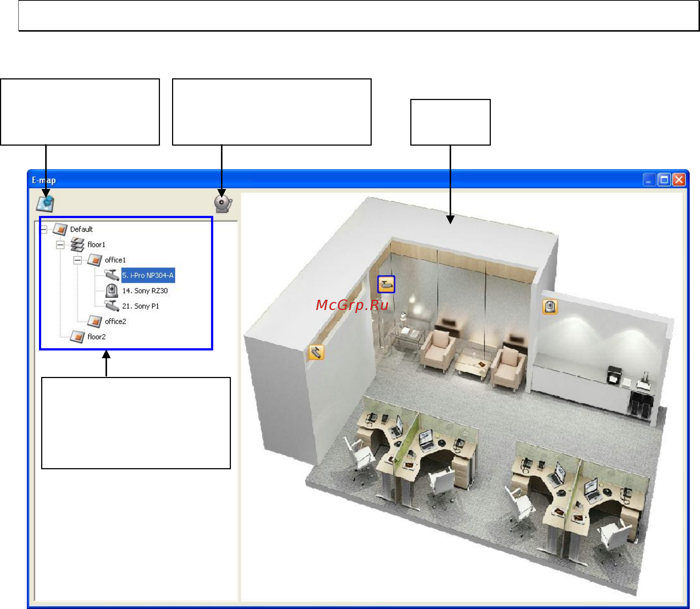Collapse the office1 tree node
This screenshot has width=700, height=609.
pyautogui.click(x=78, y=260)
